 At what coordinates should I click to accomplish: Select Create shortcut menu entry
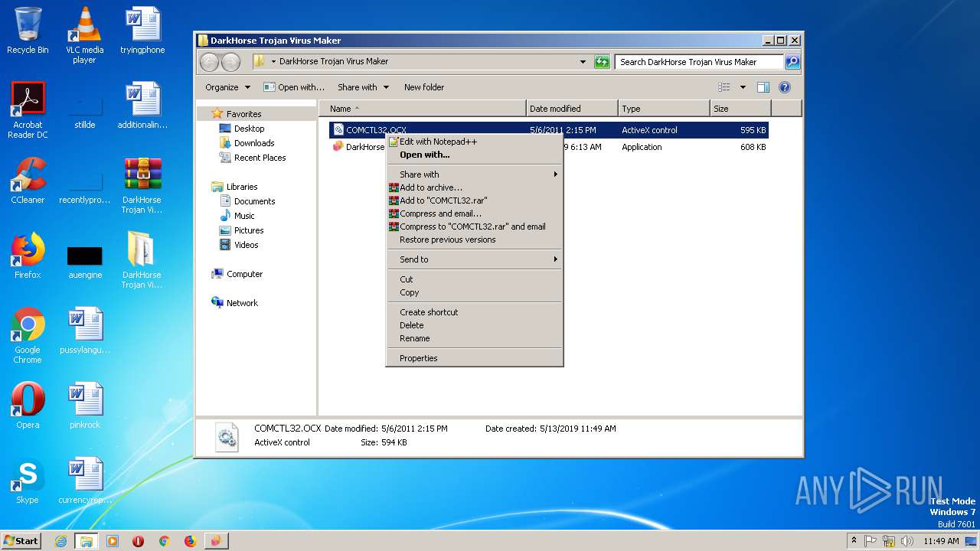pyautogui.click(x=475, y=312)
